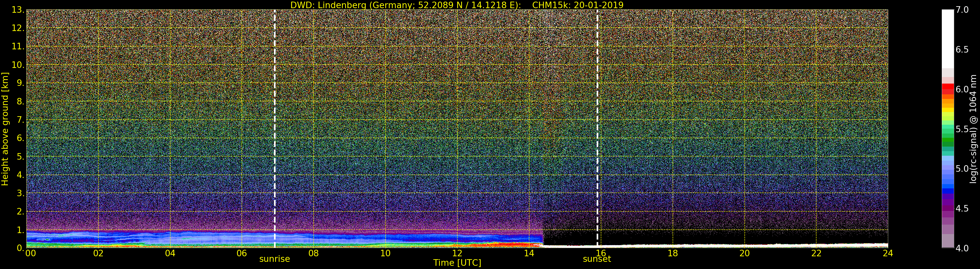Pick the time-axis tick label "18"

[x=673, y=253]
